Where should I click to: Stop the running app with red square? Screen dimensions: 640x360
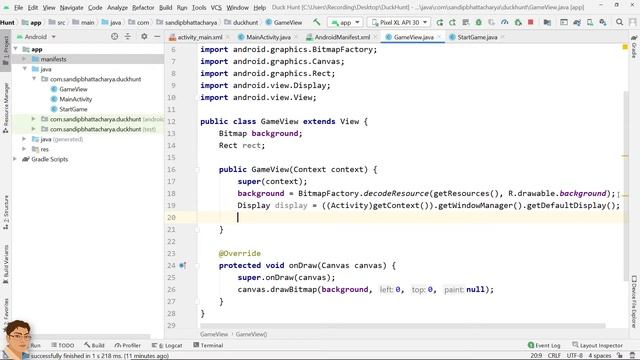pos(531,22)
